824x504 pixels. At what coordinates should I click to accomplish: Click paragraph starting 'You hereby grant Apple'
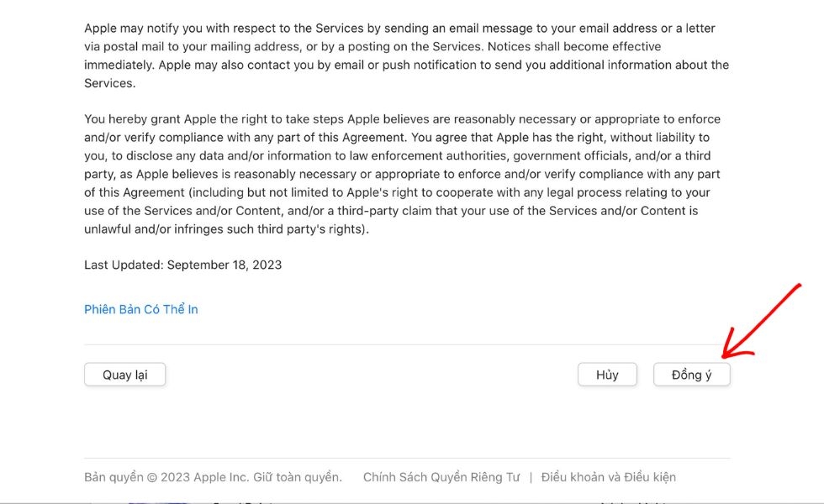(x=402, y=174)
